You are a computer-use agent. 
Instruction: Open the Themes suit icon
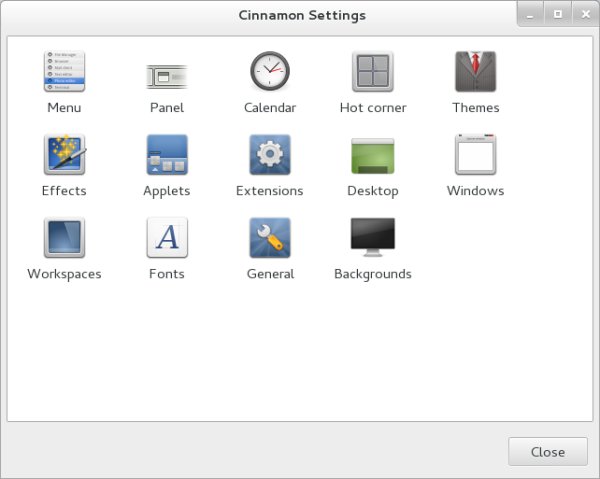476,72
